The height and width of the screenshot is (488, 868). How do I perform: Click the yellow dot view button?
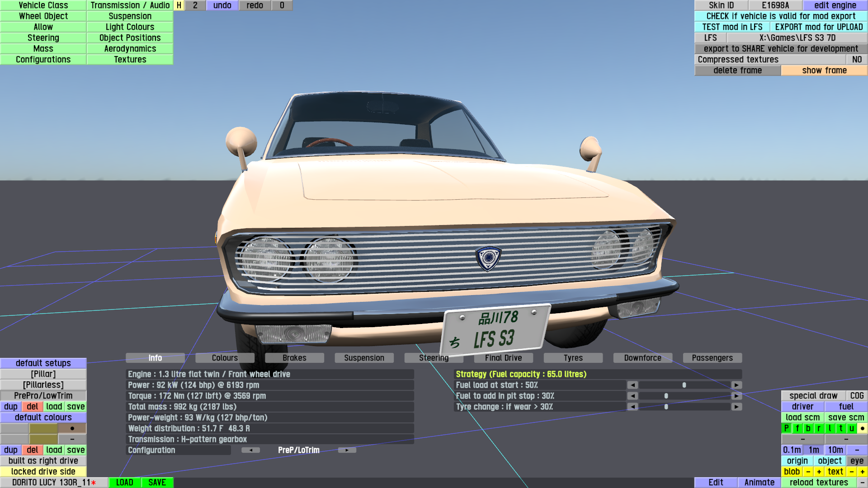point(862,428)
